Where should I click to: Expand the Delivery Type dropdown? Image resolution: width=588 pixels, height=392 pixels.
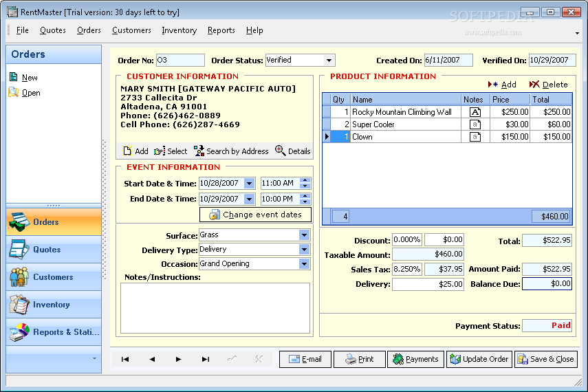305,250
